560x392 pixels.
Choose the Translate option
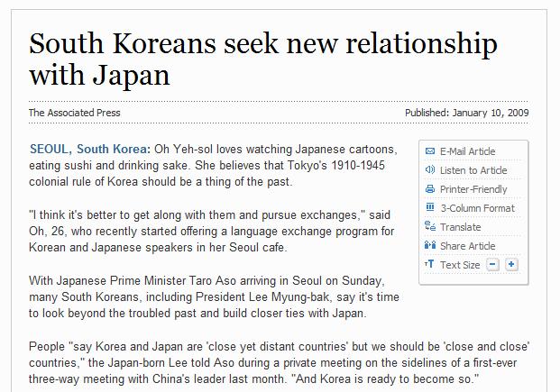click(461, 227)
